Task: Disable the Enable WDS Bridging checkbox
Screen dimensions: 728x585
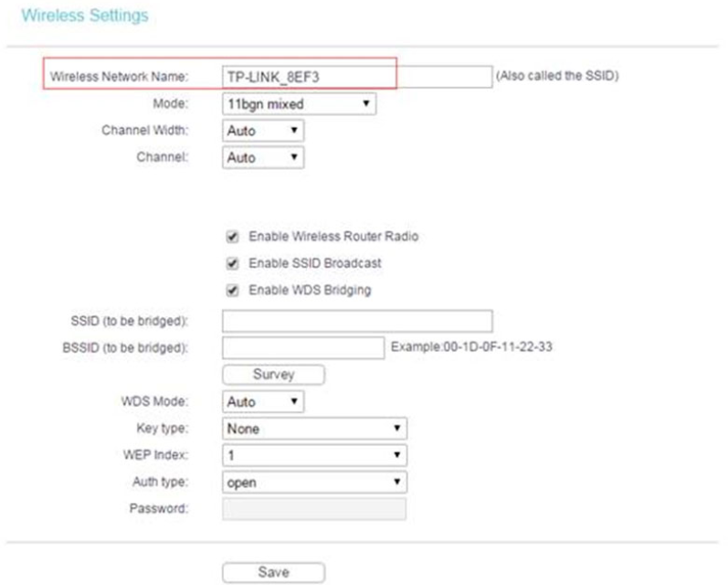Action: click(x=233, y=291)
